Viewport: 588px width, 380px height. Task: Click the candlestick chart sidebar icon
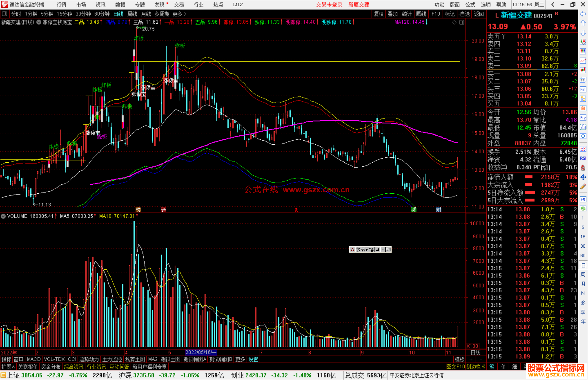coord(583,70)
